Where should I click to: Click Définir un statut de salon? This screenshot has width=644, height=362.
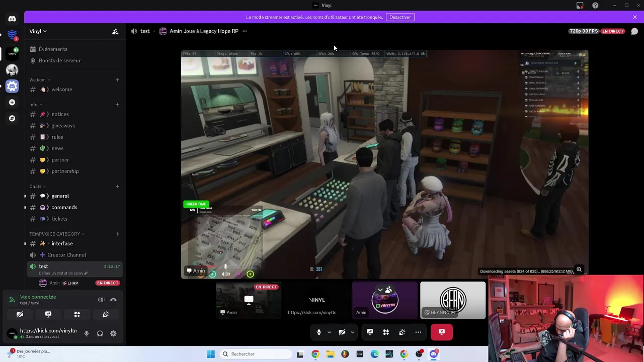63,273
